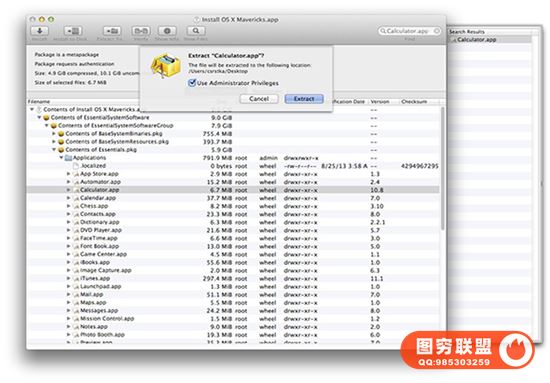Click the Automator.app icon
Image resolution: width=550 pixels, height=383 pixels.
pyautogui.click(x=76, y=182)
